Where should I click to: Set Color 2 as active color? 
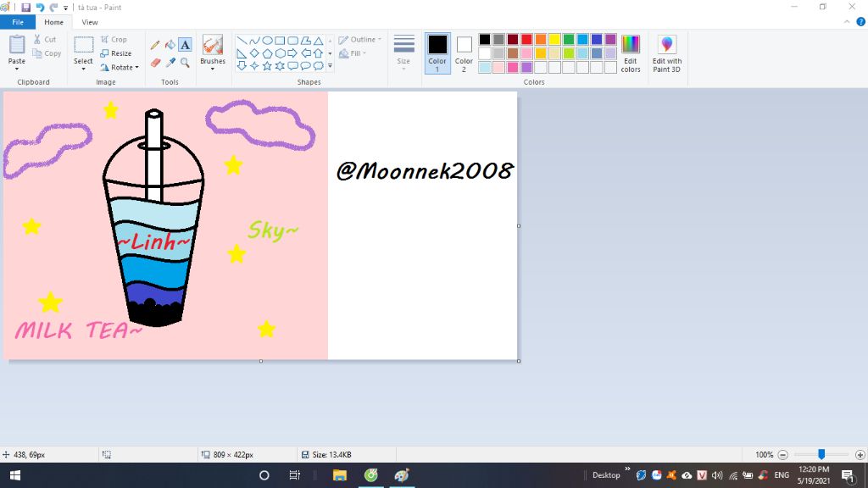tap(464, 53)
